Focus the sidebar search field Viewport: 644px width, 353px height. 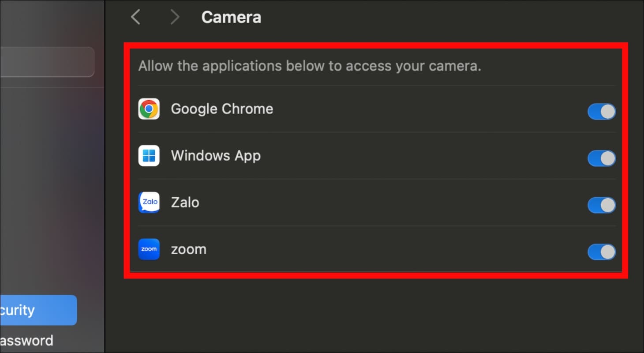[46, 62]
